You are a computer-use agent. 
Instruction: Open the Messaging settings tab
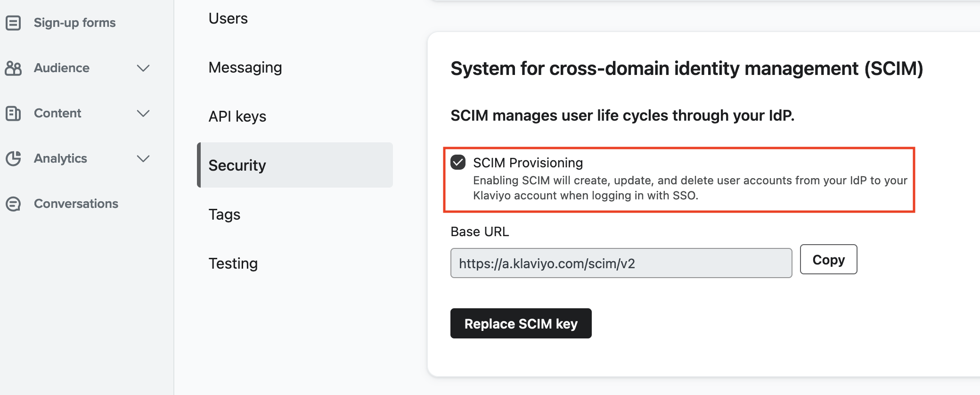pyautogui.click(x=245, y=67)
